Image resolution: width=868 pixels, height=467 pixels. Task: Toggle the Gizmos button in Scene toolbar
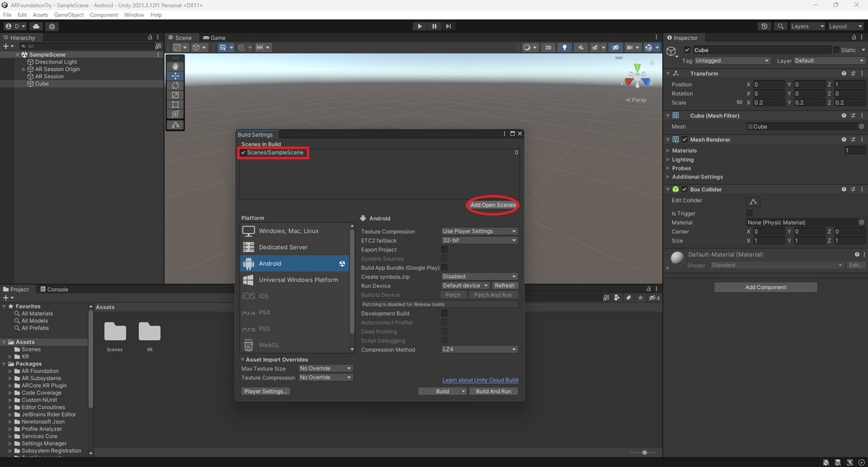pos(650,48)
